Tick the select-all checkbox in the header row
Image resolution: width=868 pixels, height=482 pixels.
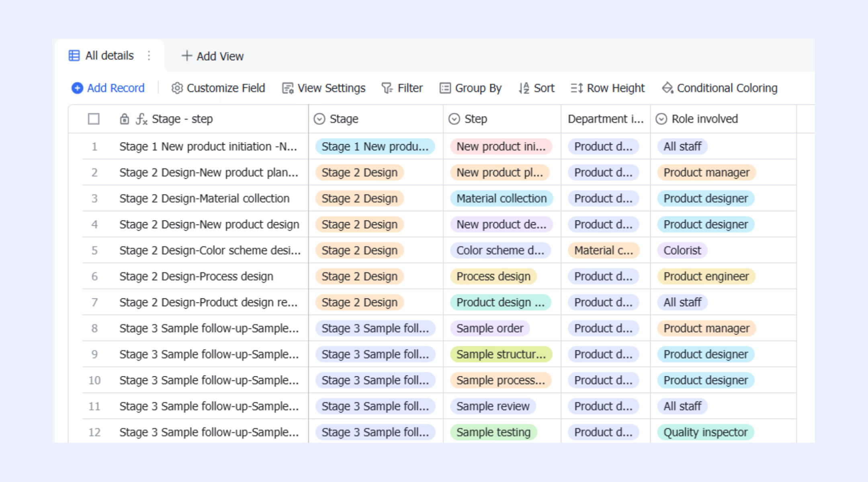(x=94, y=119)
